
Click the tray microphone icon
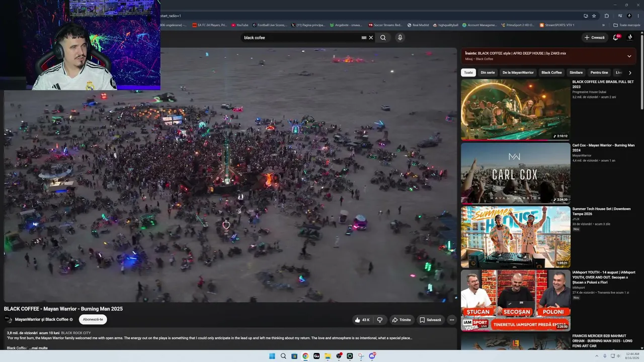tap(605, 356)
